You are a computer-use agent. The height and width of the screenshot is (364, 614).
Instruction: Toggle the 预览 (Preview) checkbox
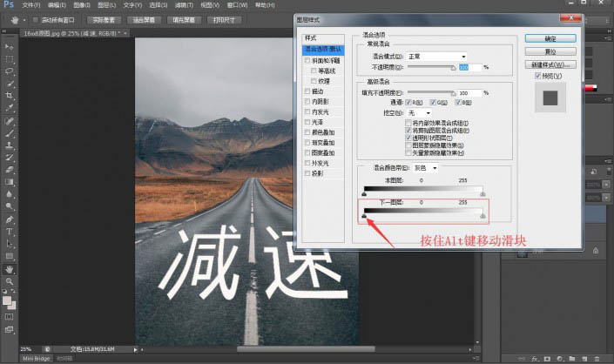tap(539, 76)
